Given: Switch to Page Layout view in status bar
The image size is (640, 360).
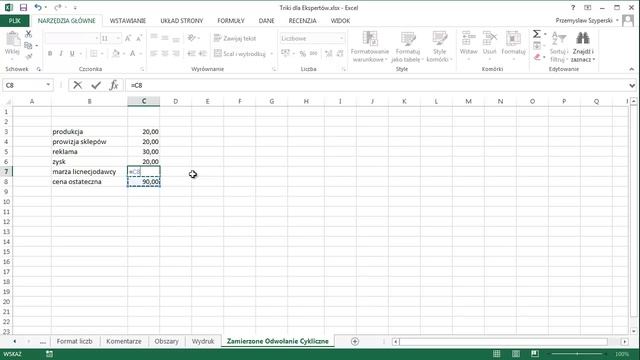Looking at the screenshot, I should coord(516,354).
